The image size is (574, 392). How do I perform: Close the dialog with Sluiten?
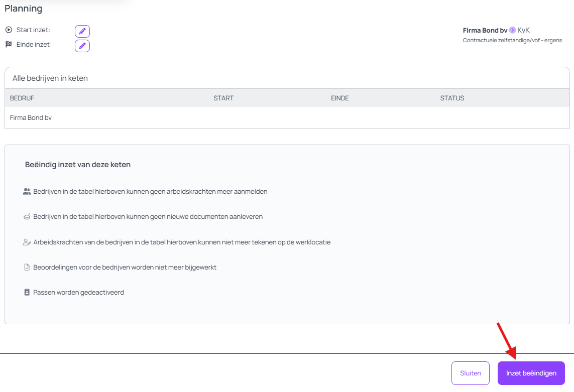(x=470, y=373)
